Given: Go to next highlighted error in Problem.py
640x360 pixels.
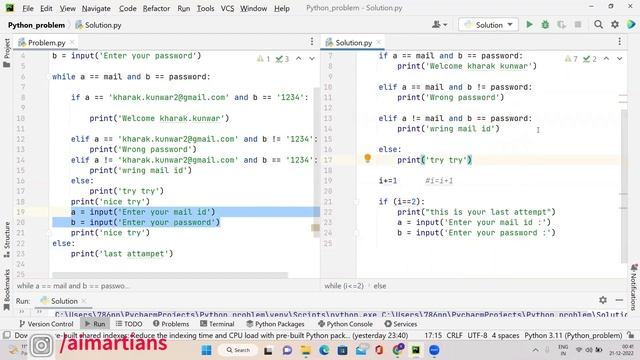Looking at the screenshot, I should [x=312, y=59].
